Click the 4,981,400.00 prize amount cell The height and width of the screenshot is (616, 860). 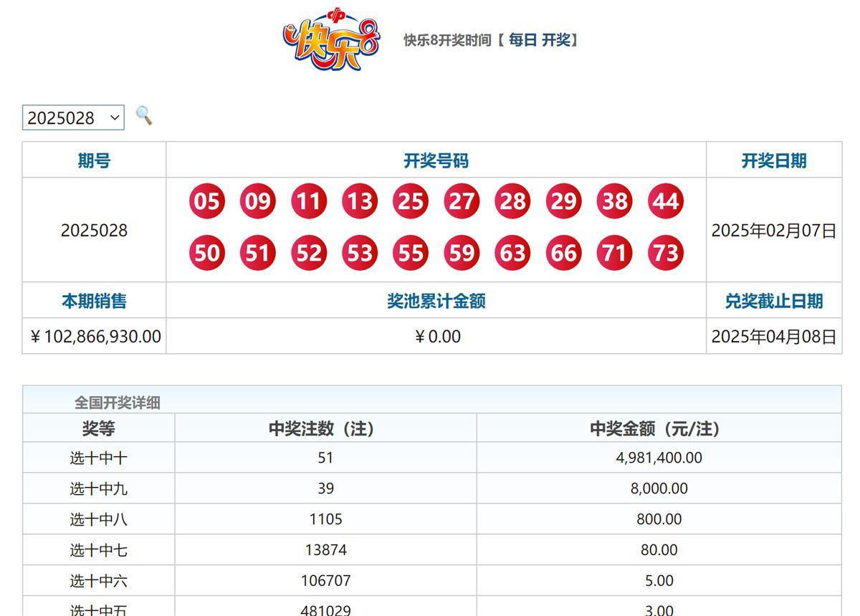point(659,458)
